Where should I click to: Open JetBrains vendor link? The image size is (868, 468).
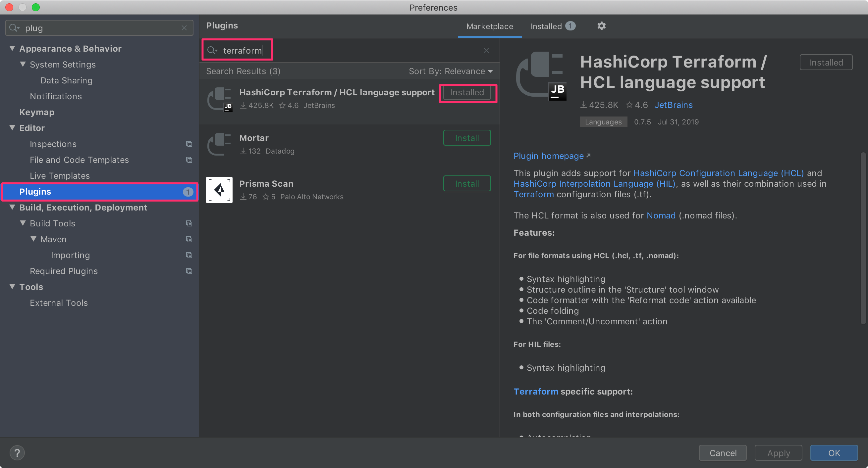pos(674,105)
